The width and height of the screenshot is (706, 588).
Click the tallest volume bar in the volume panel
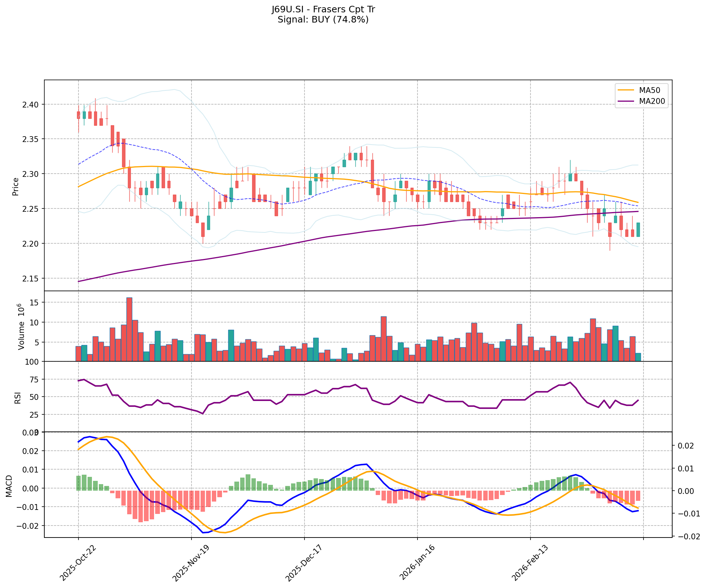click(129, 329)
